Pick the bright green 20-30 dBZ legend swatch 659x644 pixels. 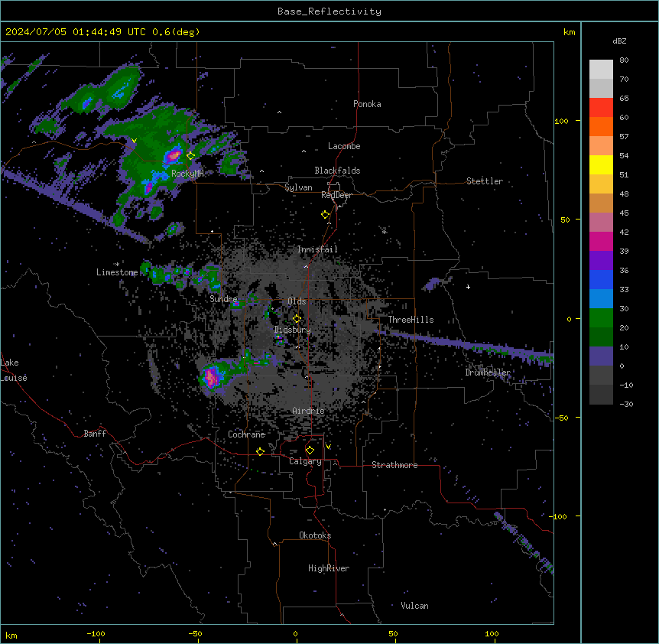[x=601, y=318]
